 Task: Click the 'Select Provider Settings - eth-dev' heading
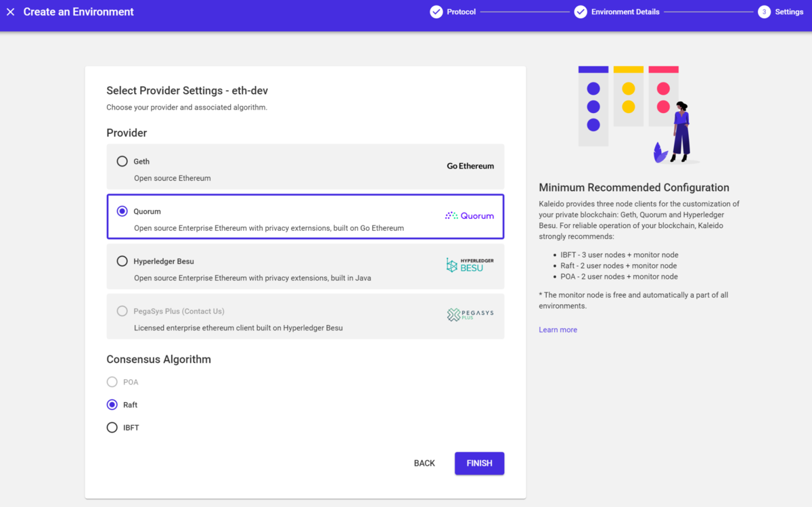[x=187, y=91]
